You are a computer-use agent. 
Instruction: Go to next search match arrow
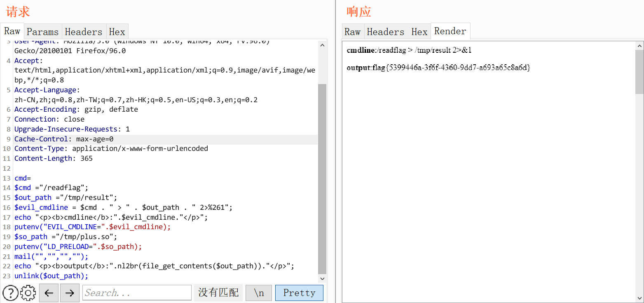[x=70, y=293]
